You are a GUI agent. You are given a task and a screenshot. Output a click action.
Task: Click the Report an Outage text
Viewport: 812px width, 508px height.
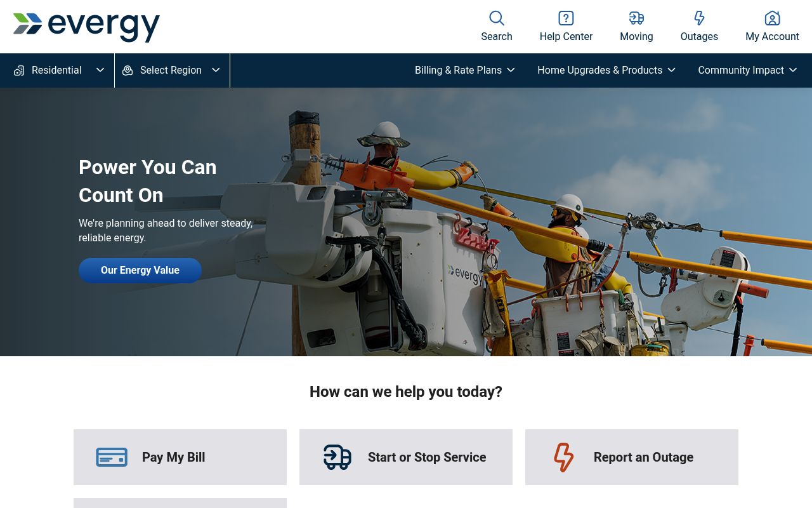(x=643, y=457)
